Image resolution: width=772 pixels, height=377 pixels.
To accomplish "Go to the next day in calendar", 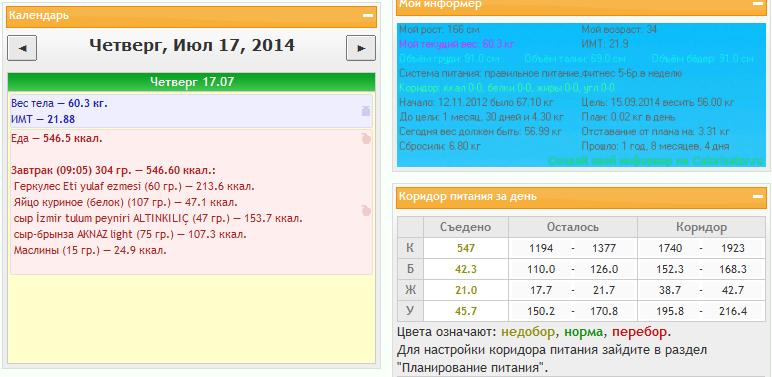I will (361, 48).
